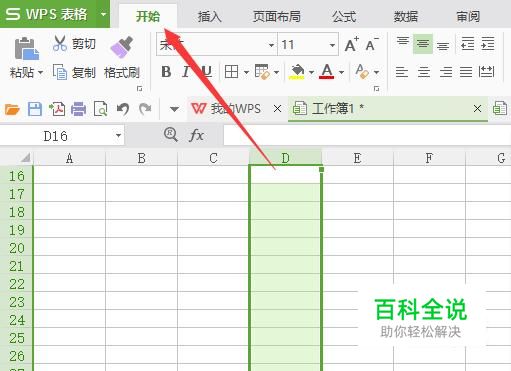Undo the last action
This screenshot has height=371, width=511.
(123, 109)
